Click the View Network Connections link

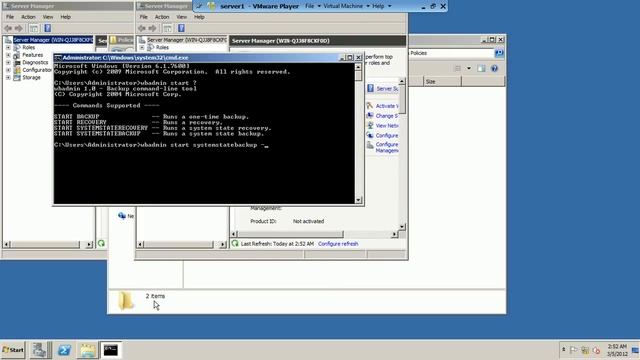point(387,126)
